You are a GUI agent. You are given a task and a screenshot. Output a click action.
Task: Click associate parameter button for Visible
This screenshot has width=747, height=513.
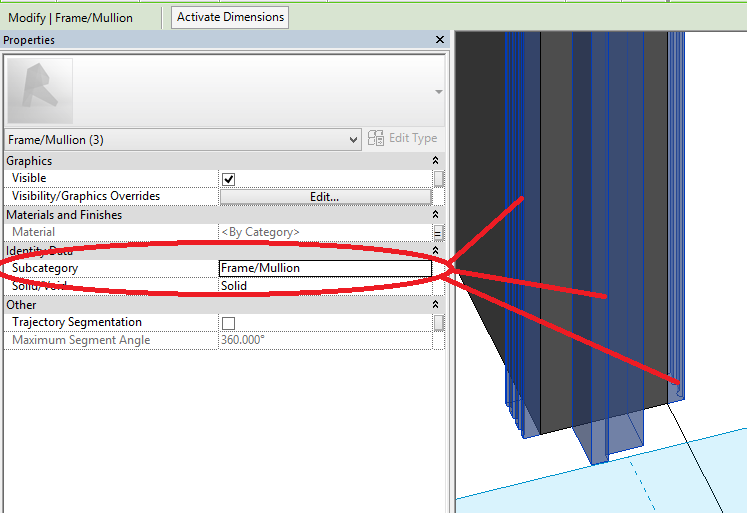tap(438, 179)
